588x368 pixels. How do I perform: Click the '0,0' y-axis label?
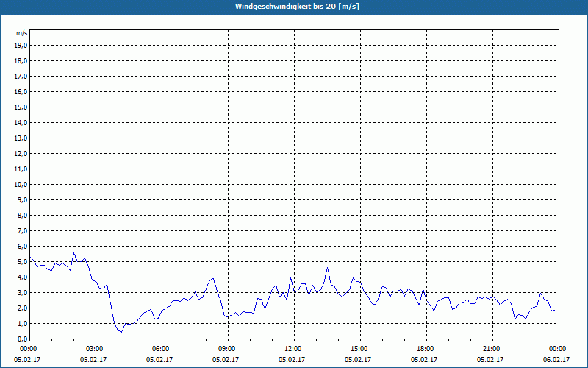[x=22, y=339]
